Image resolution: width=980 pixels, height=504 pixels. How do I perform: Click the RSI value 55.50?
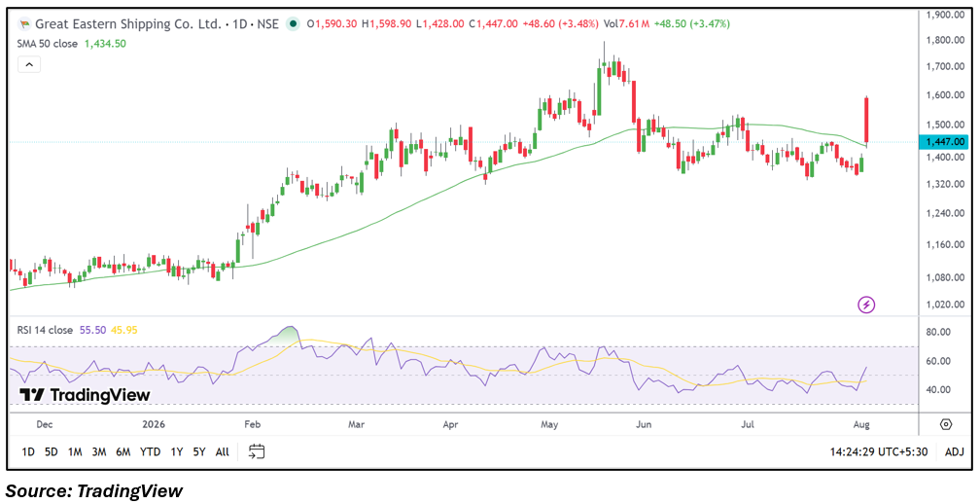pos(92,330)
